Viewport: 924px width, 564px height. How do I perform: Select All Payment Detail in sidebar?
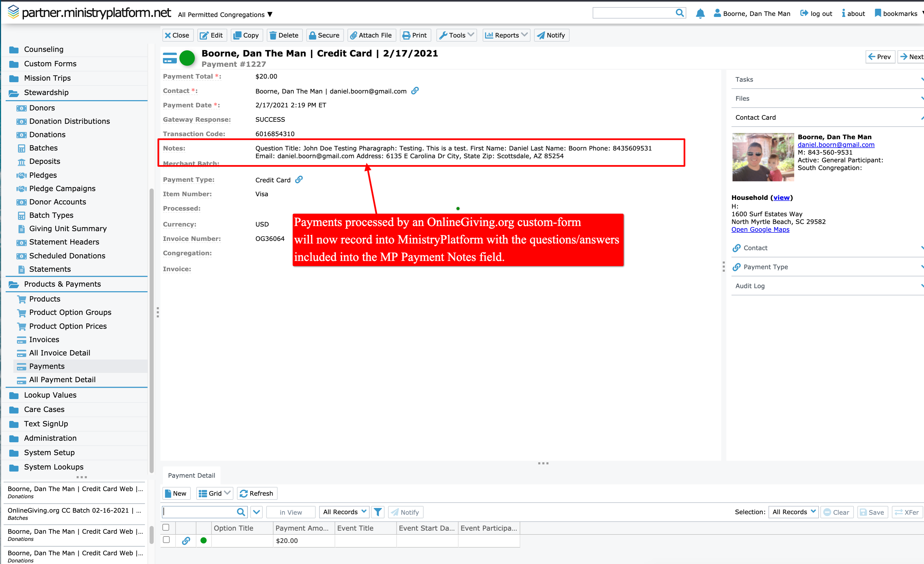click(x=62, y=380)
